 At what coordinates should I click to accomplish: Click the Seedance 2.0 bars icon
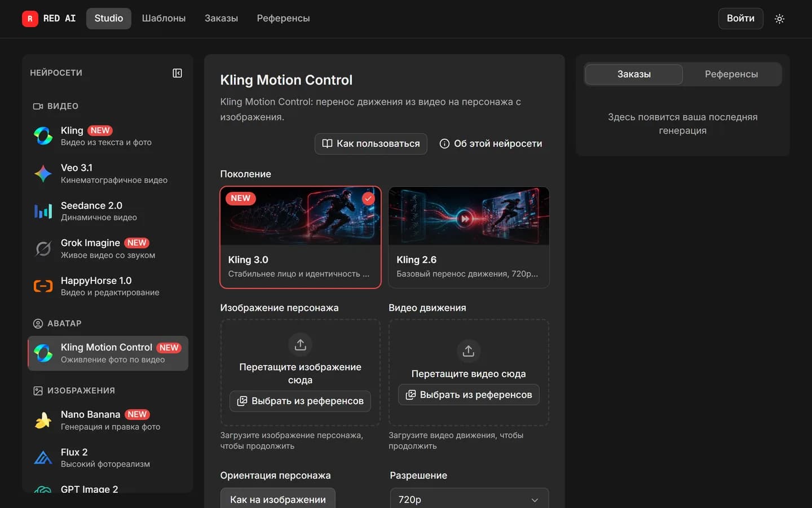(x=43, y=211)
